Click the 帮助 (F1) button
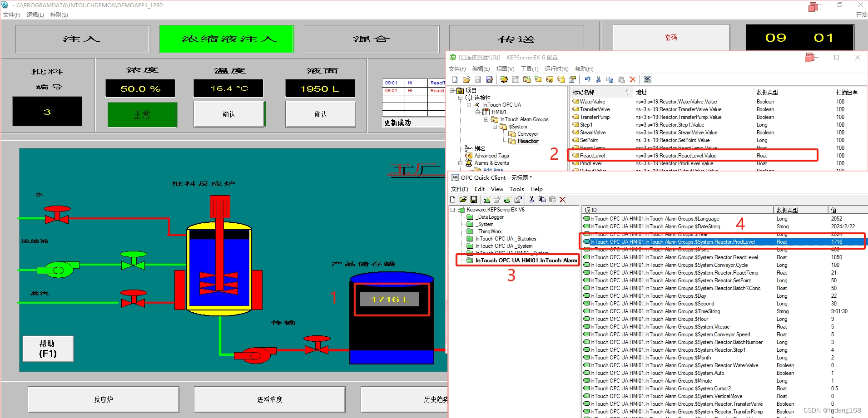Screen dimensions: 868x418 48,349
